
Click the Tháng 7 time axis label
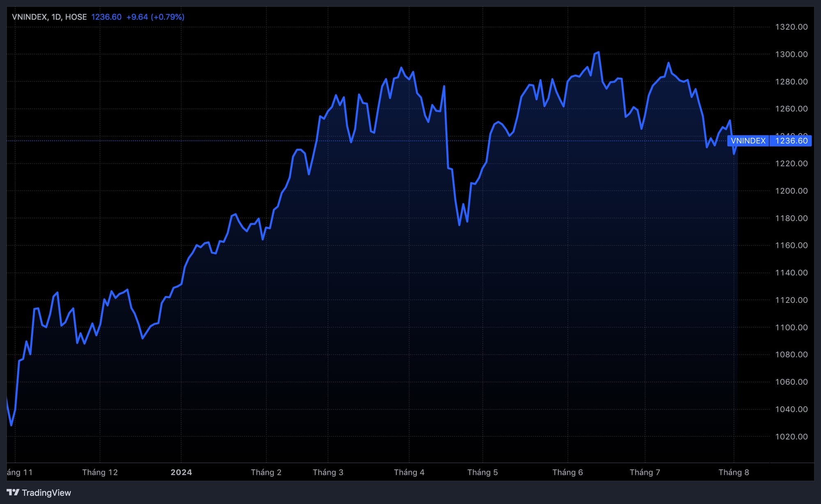point(645,472)
